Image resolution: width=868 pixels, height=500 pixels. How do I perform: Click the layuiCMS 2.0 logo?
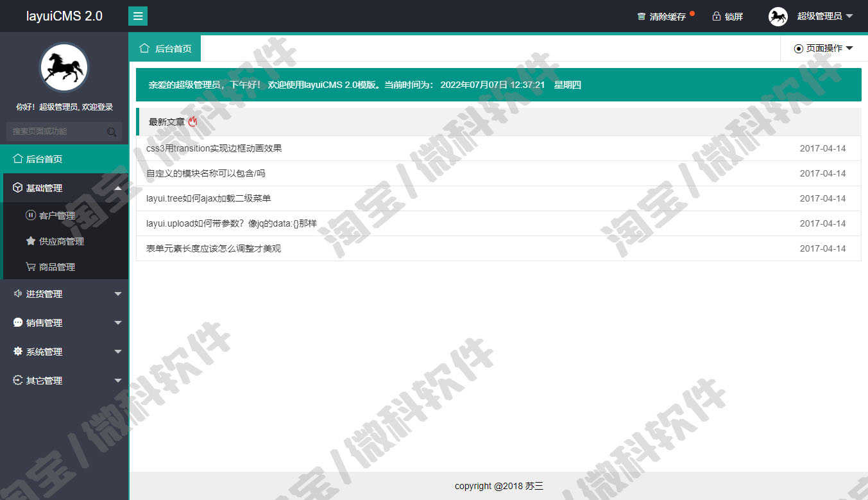[x=64, y=16]
